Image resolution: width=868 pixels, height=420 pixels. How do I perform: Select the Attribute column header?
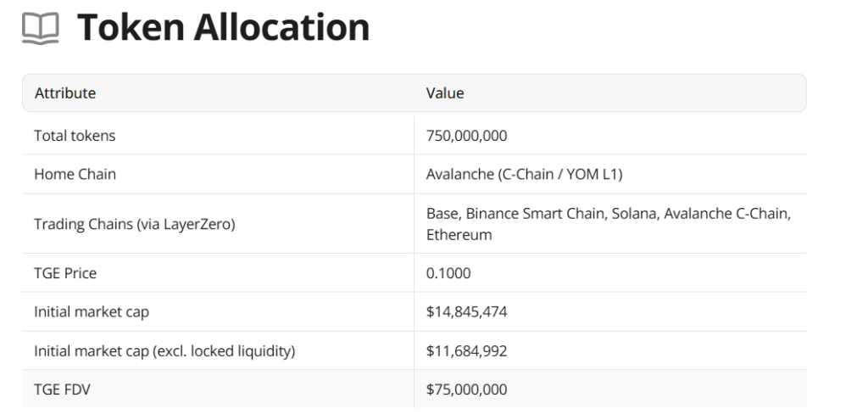[65, 93]
